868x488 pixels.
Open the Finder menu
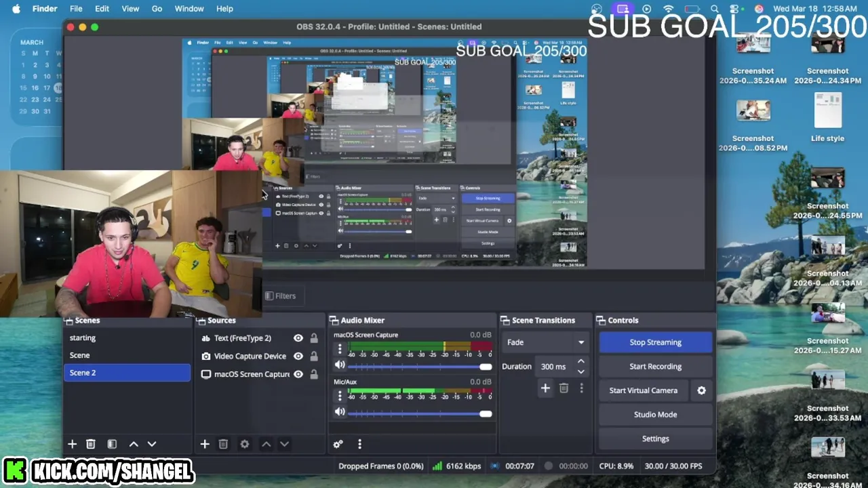tap(45, 9)
